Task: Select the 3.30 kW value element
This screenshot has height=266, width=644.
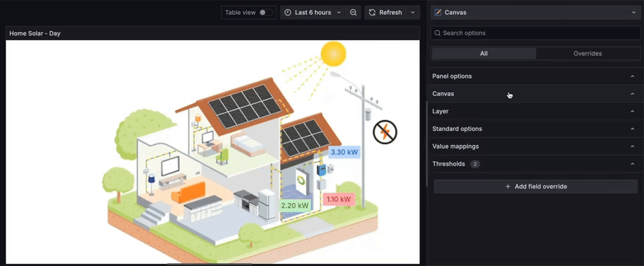Action: [345, 152]
